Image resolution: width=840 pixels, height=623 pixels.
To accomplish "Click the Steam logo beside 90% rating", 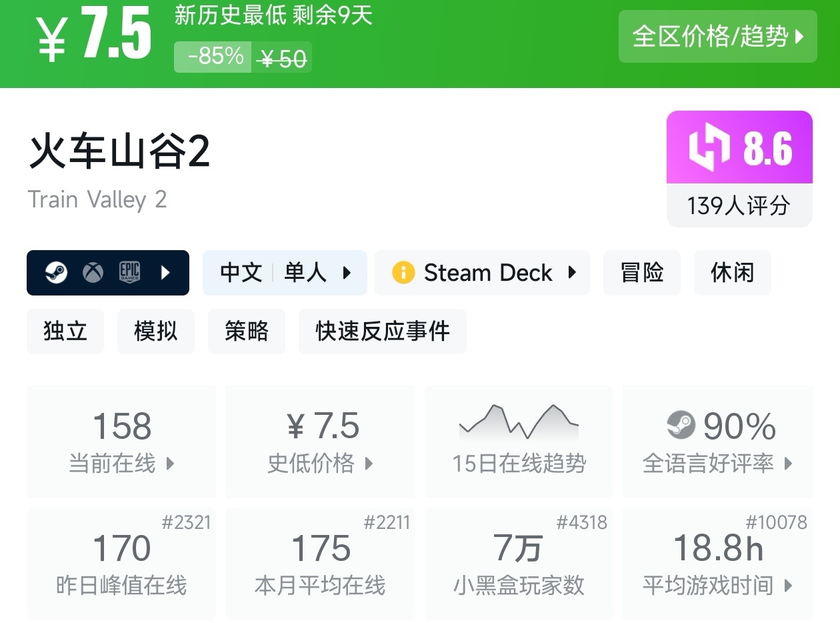I will [x=681, y=426].
